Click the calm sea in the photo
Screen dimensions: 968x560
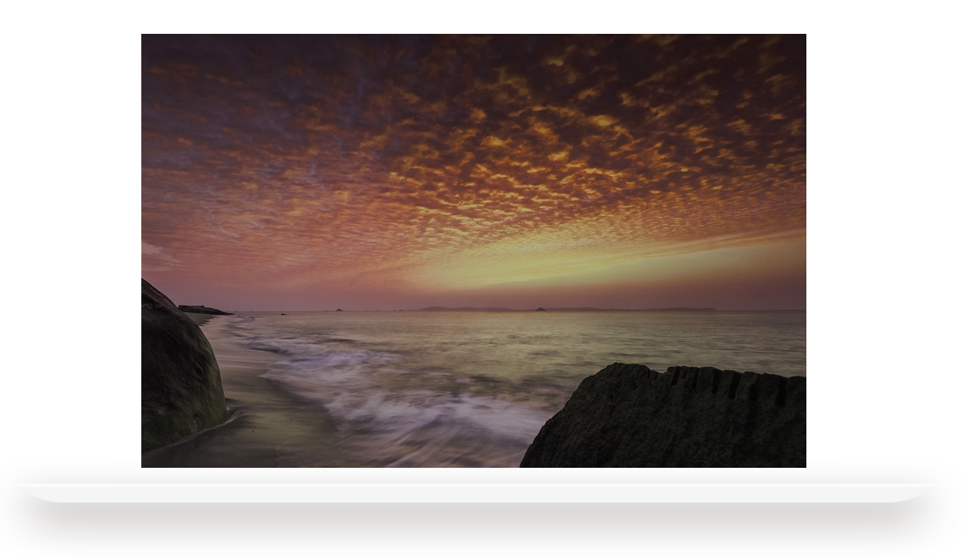pos(592,338)
